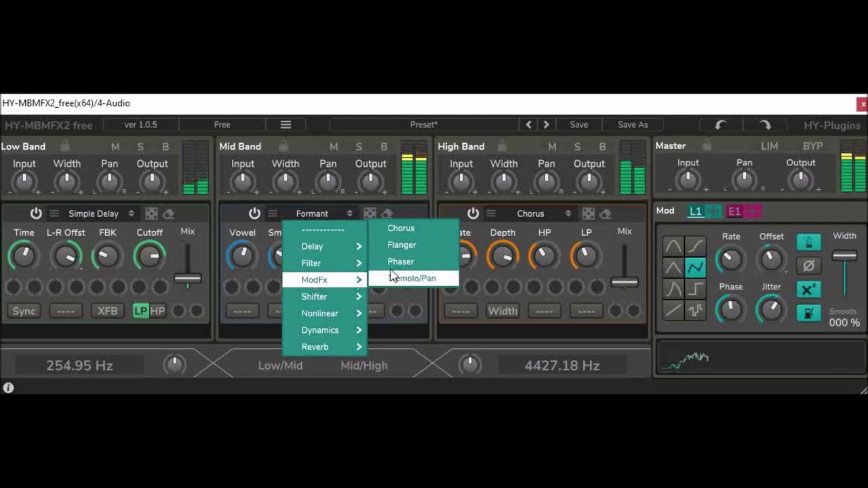Viewport: 868px width, 488px height.
Task: Open the hamburger menu next to Free
Action: point(285,125)
